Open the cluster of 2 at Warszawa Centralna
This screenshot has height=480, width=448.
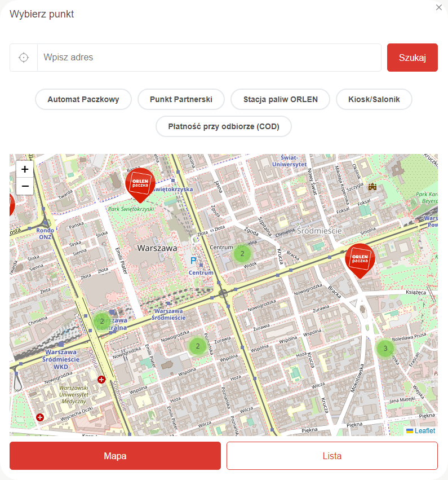click(x=102, y=322)
